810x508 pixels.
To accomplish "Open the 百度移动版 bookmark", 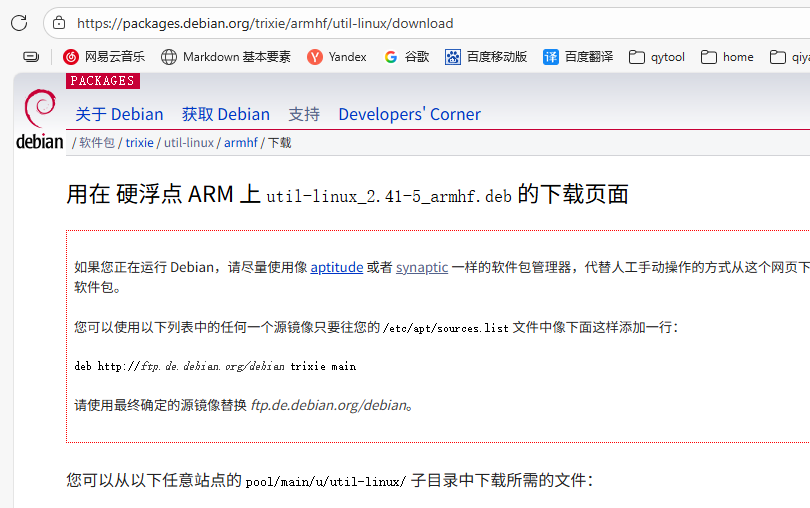I will (x=486, y=57).
